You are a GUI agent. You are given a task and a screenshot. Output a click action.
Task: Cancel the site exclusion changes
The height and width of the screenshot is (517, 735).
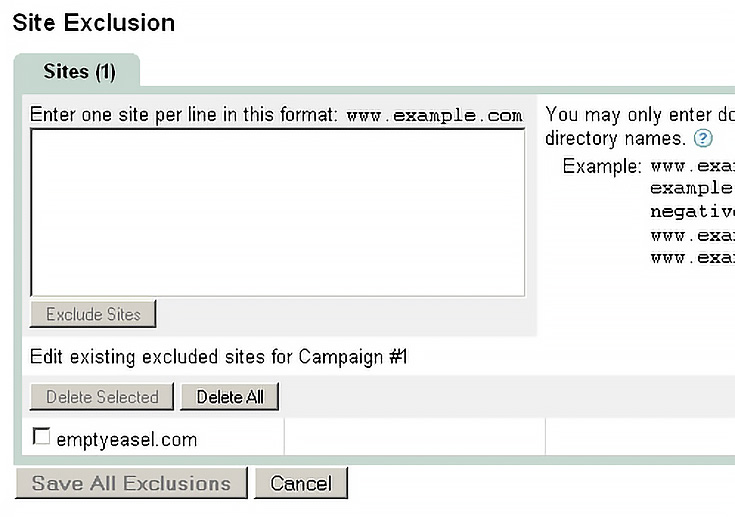pyautogui.click(x=301, y=483)
